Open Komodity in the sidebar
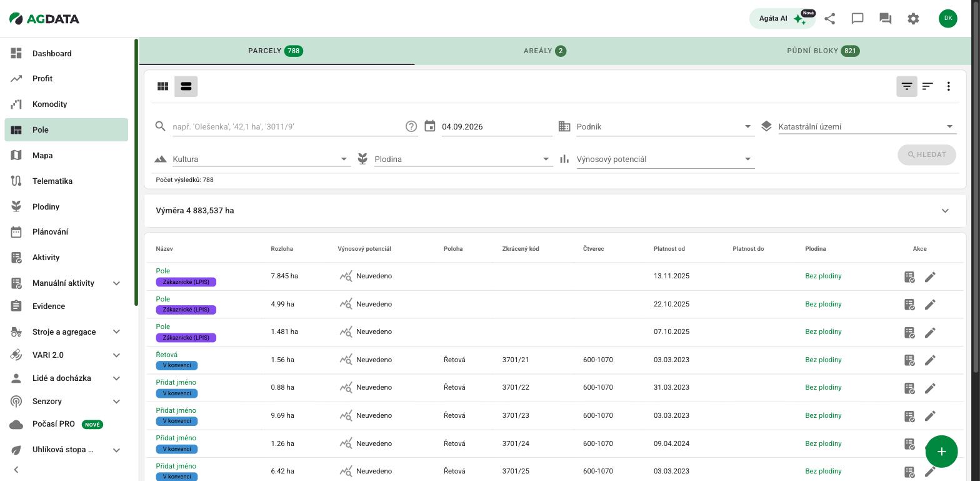 tap(66, 104)
